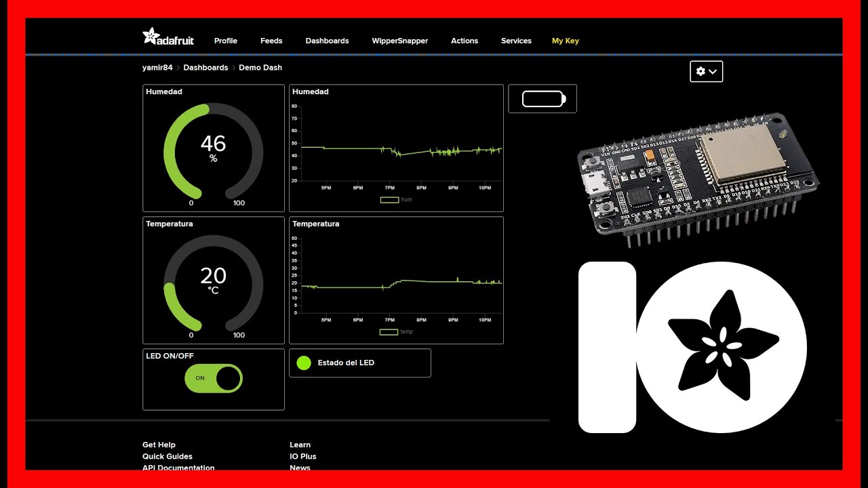Image resolution: width=868 pixels, height=488 pixels.
Task: Click the Humedad gauge block title
Action: click(164, 91)
